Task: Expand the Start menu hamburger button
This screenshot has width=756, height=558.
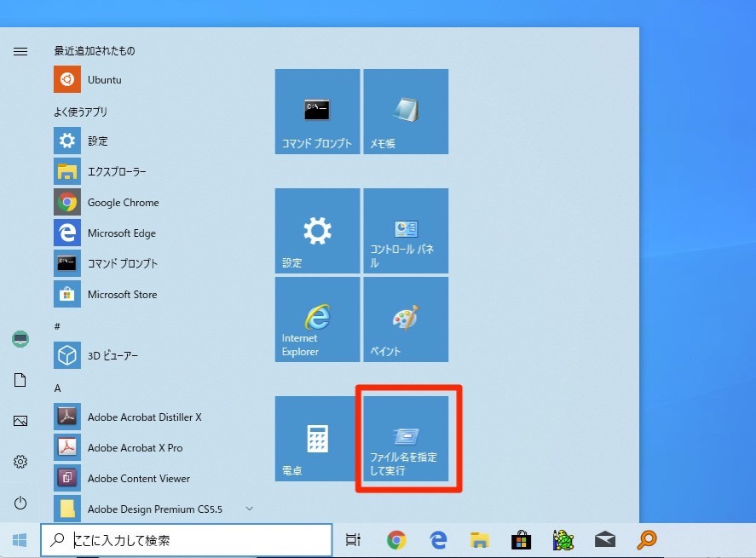Action: (20, 51)
